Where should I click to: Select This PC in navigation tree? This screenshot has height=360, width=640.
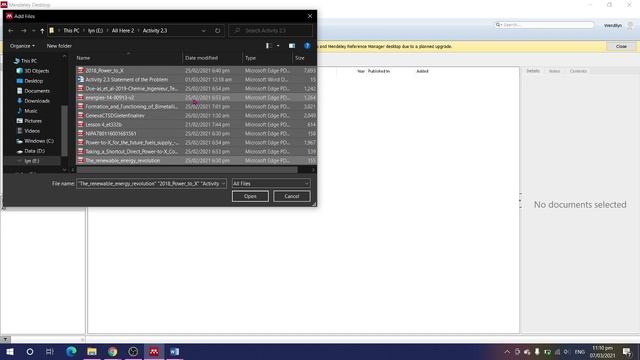29,61
